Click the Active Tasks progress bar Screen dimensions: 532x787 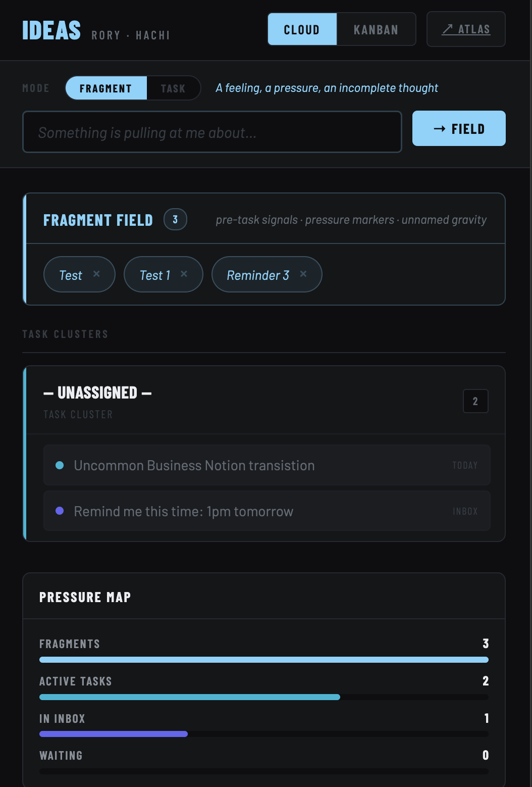[x=264, y=697]
